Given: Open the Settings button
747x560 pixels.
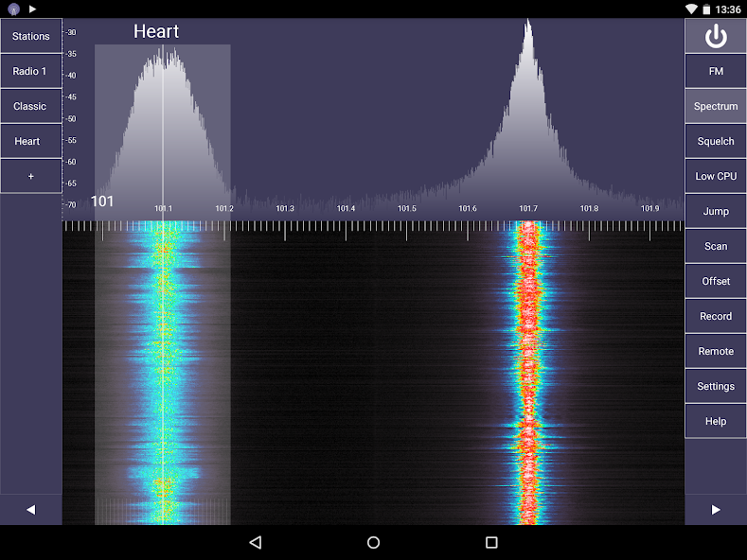Looking at the screenshot, I should point(716,386).
